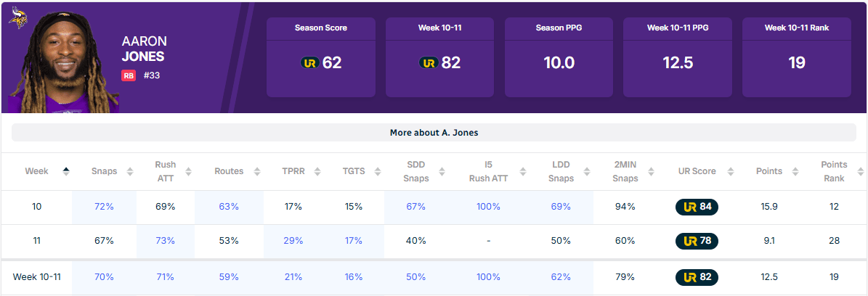868x296 pixels.
Task: Select the Week 10-11 PPG stat card
Action: point(678,57)
